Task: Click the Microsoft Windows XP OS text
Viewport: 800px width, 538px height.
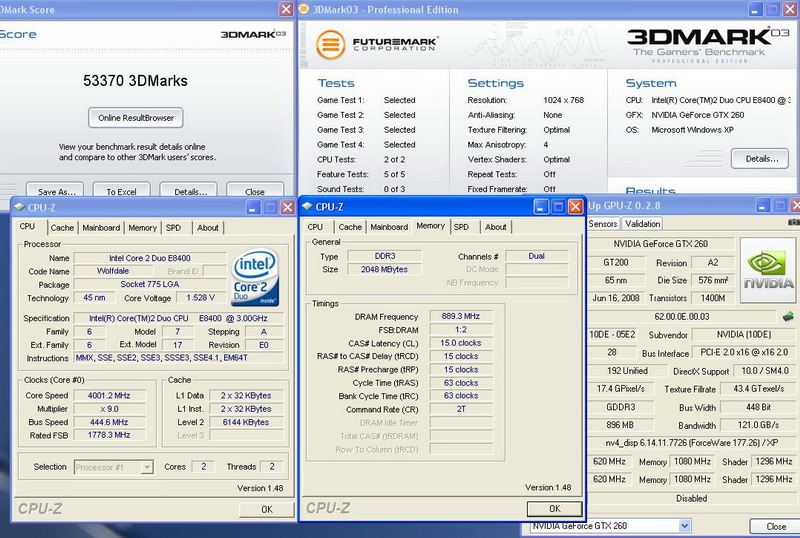Action: click(x=693, y=130)
